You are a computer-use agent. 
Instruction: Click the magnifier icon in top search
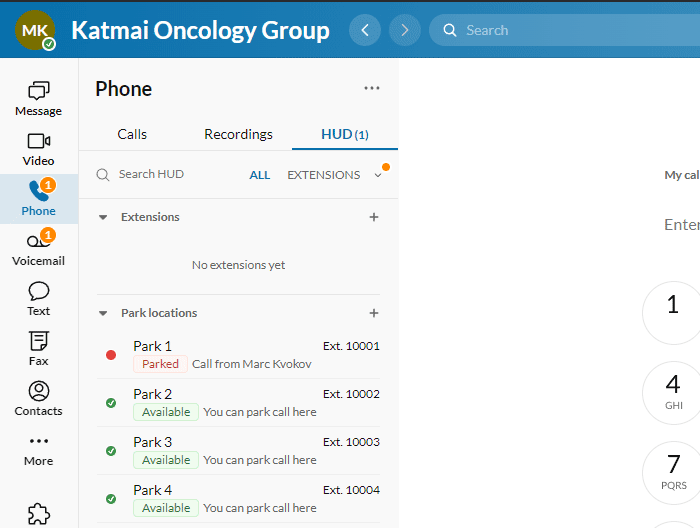pos(450,30)
